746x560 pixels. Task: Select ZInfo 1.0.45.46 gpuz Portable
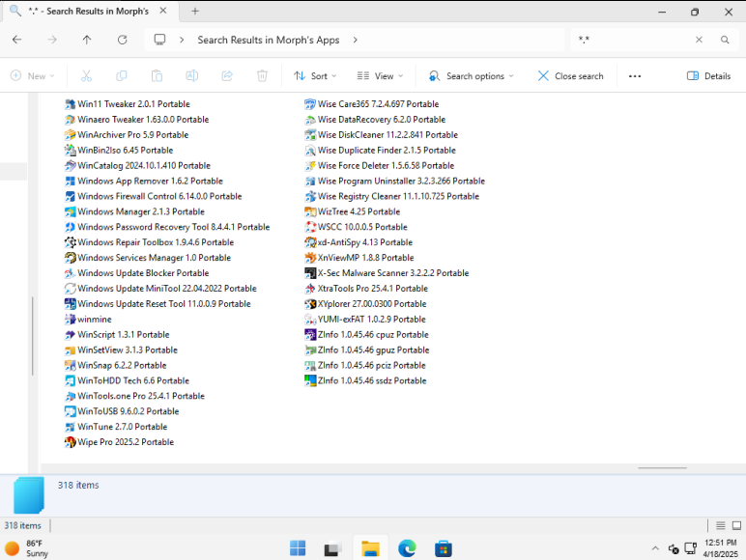(x=367, y=350)
